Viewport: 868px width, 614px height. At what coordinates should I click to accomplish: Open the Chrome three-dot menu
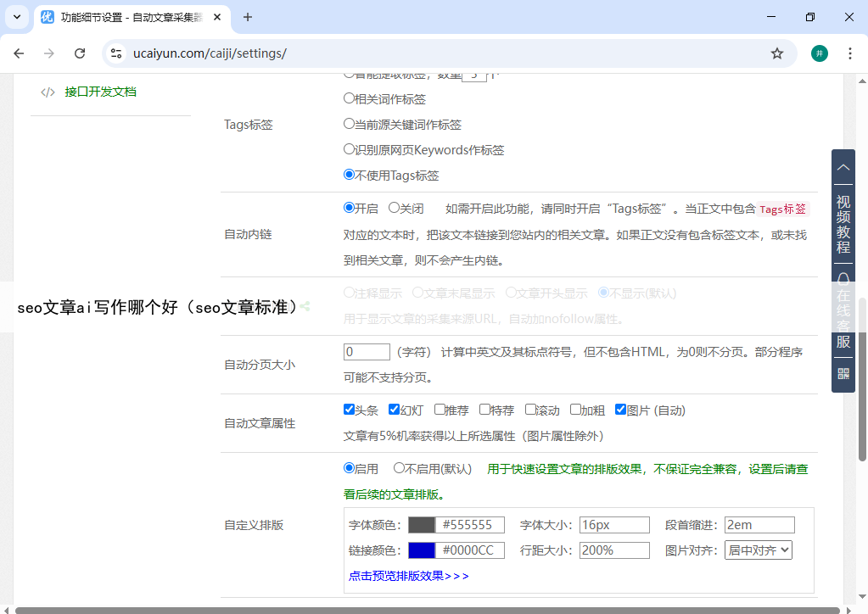point(850,53)
